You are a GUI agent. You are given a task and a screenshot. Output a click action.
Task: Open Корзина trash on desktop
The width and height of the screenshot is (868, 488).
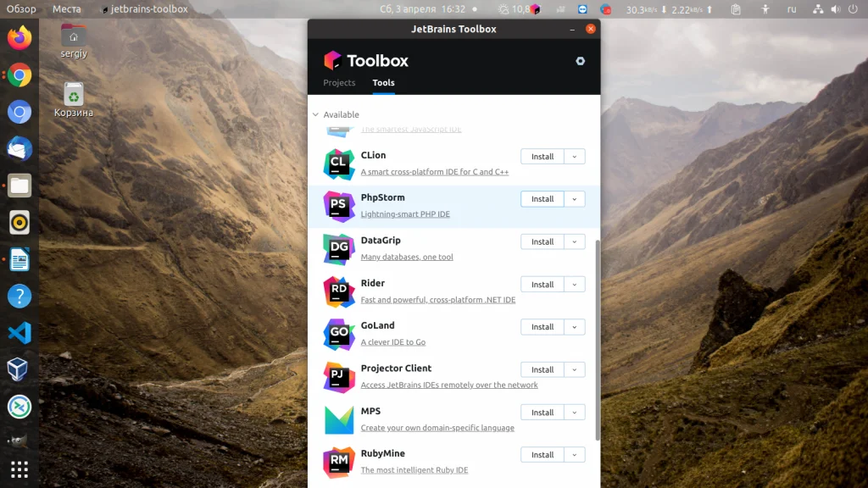(74, 100)
